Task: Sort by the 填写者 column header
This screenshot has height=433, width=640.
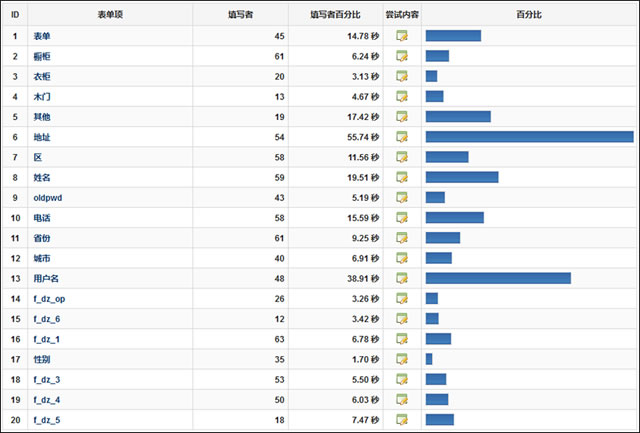Action: click(x=240, y=15)
